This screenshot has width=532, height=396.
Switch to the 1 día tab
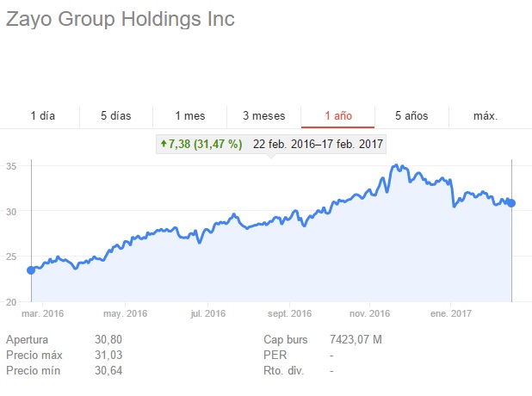coord(42,115)
